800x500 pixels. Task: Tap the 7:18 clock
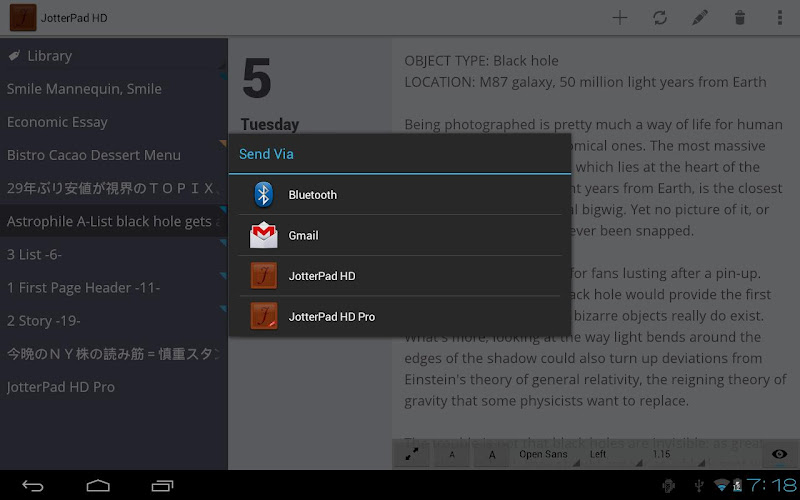(x=771, y=485)
